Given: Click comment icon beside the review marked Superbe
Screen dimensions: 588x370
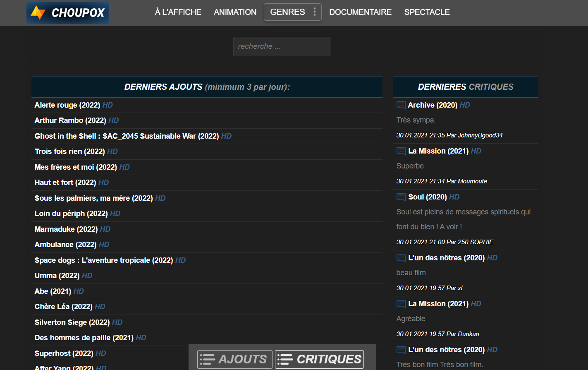Looking at the screenshot, I should tap(401, 151).
